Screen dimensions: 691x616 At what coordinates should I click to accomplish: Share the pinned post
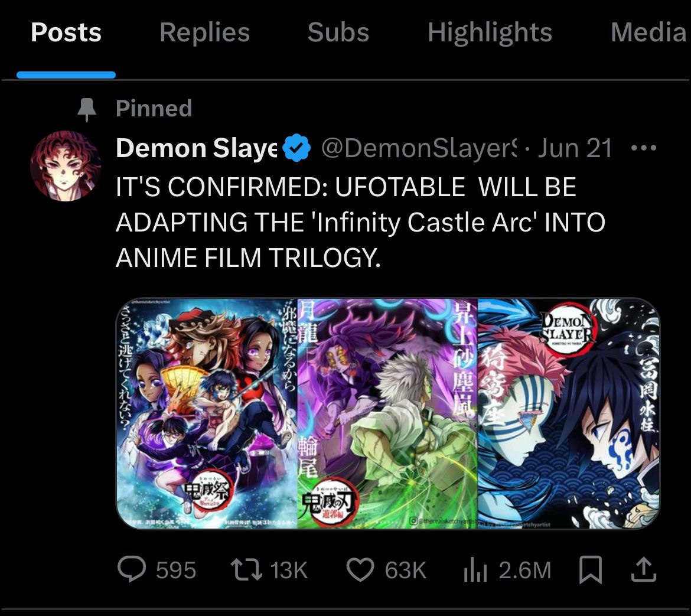[644, 569]
